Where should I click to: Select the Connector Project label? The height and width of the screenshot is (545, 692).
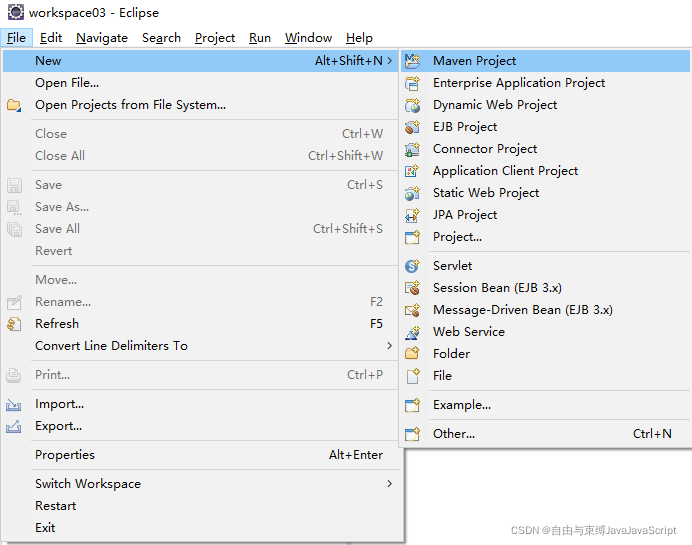pos(485,149)
